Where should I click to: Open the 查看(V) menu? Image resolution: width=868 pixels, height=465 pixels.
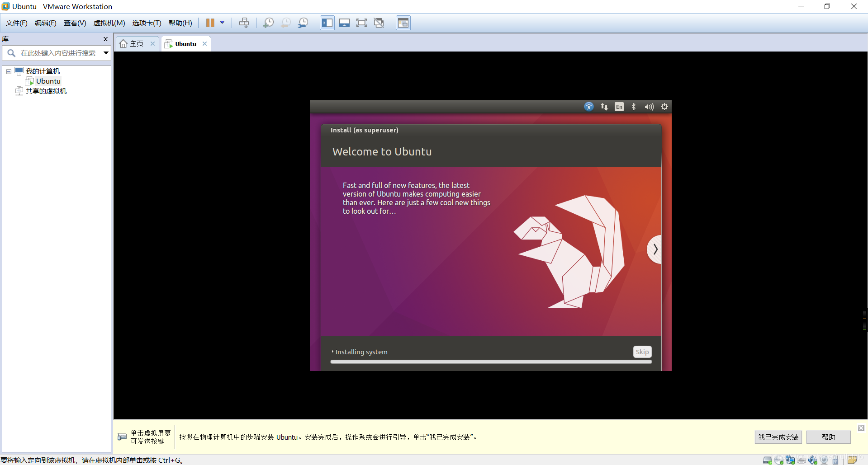click(x=75, y=23)
